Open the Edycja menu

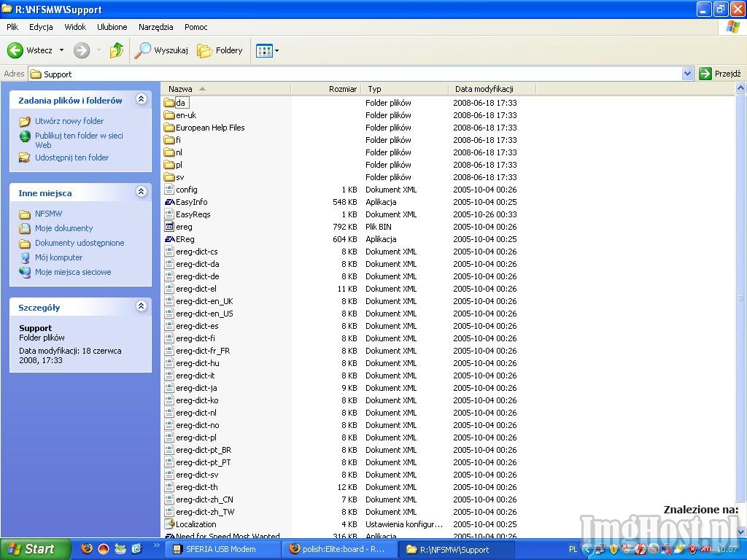point(41,27)
